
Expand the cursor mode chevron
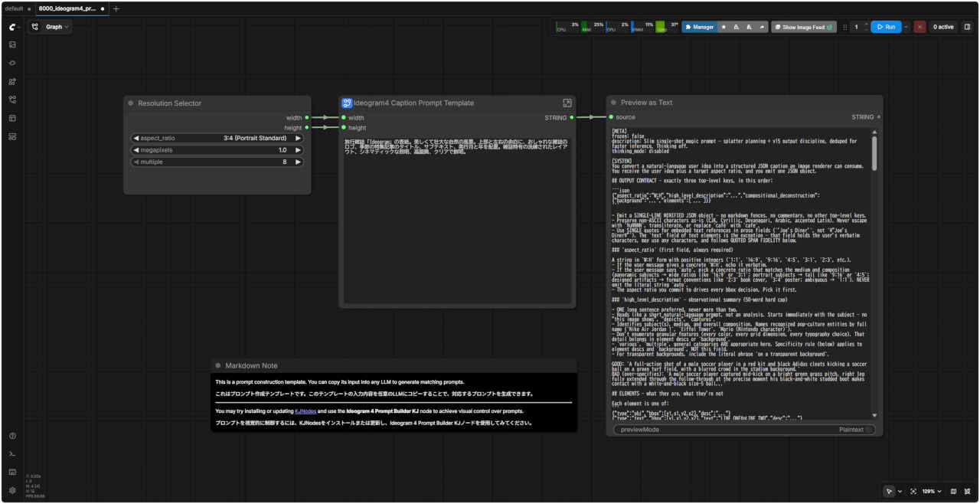pos(900,491)
